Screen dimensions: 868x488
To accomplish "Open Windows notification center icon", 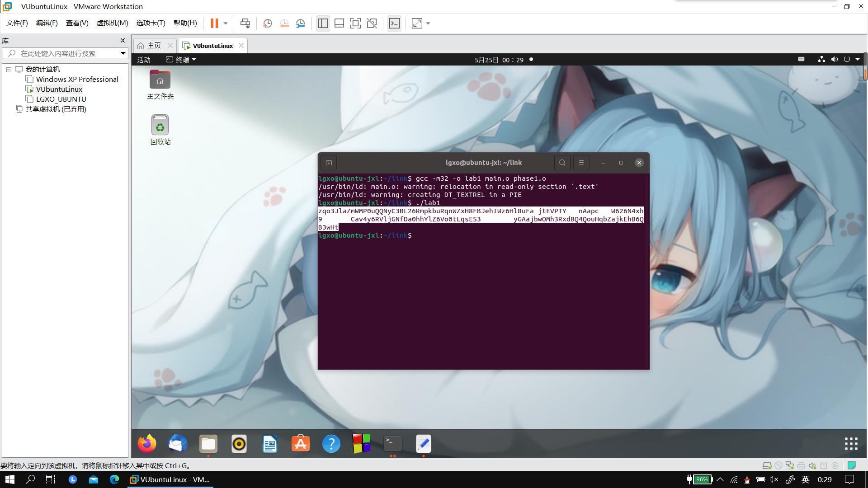I will pos(849,479).
